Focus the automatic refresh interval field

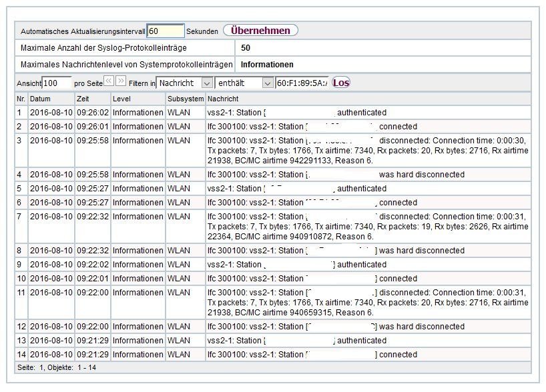pyautogui.click(x=166, y=31)
